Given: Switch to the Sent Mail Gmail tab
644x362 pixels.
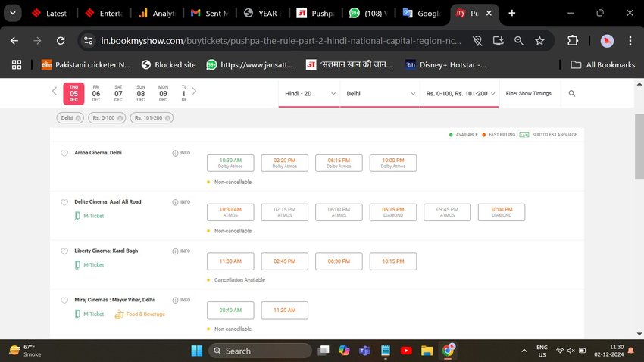Looking at the screenshot, I should tap(209, 13).
